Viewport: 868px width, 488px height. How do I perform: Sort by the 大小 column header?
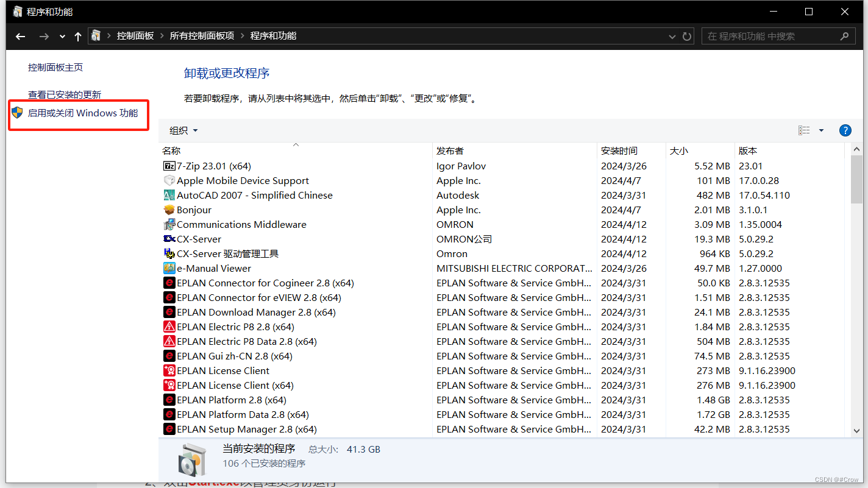700,150
